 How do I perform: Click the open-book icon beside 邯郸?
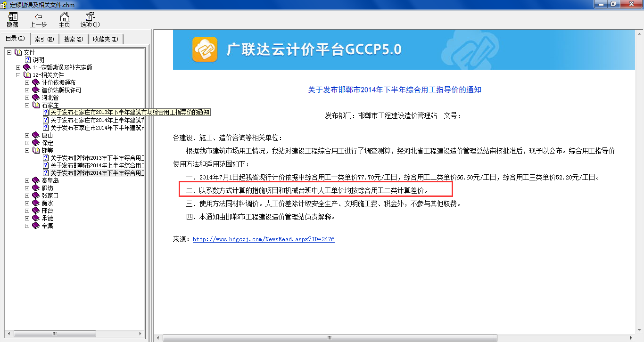(x=36, y=150)
